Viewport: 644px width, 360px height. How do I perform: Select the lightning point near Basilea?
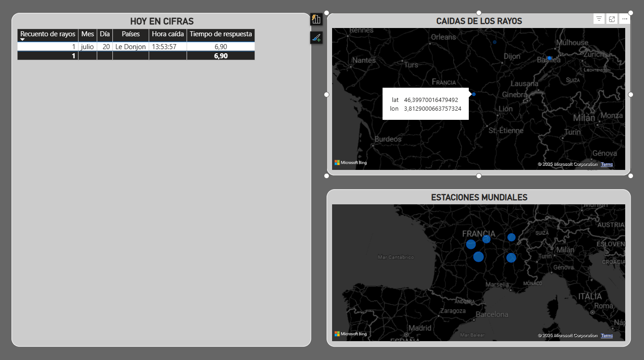[x=550, y=58]
